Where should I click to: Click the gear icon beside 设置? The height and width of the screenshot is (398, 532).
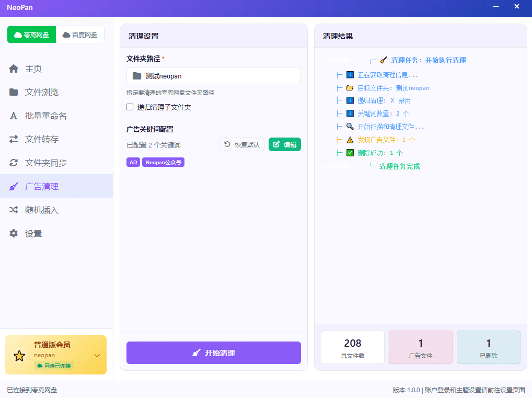click(x=14, y=233)
